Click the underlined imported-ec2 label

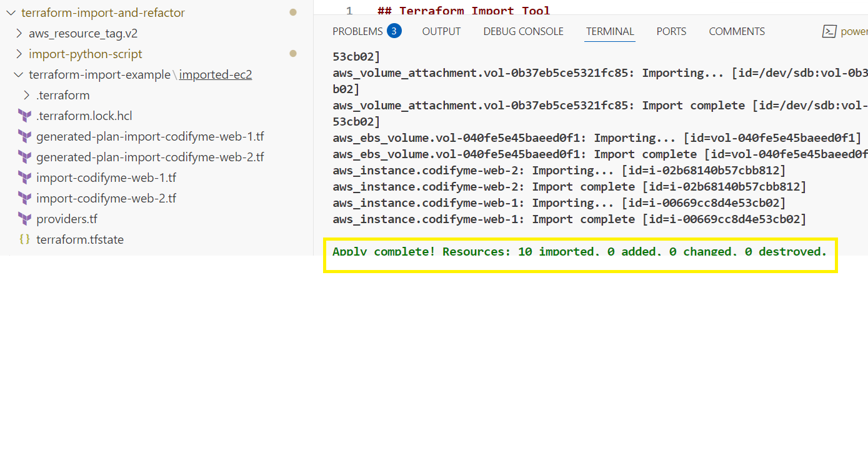pos(215,74)
